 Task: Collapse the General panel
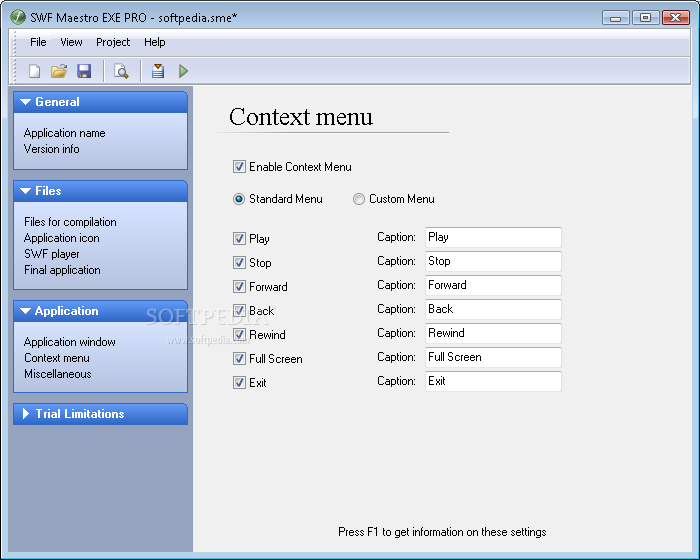pos(100,102)
